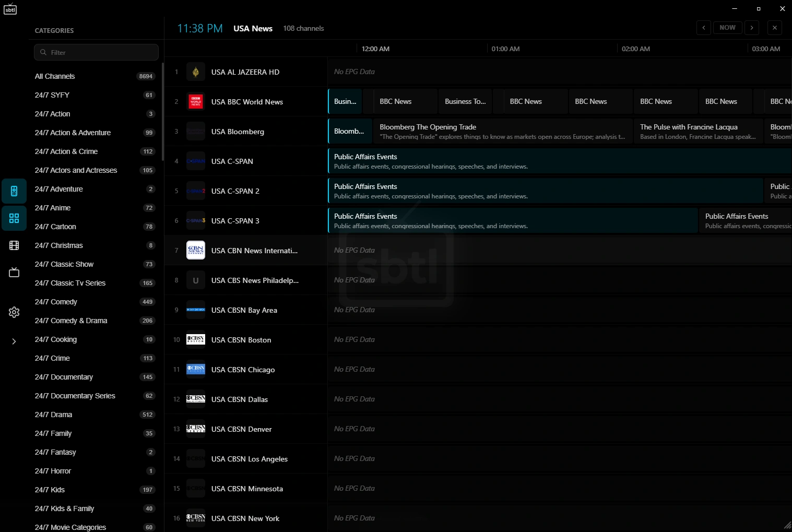Click the USA BBC World News logo
The height and width of the screenshot is (532, 792).
point(196,102)
